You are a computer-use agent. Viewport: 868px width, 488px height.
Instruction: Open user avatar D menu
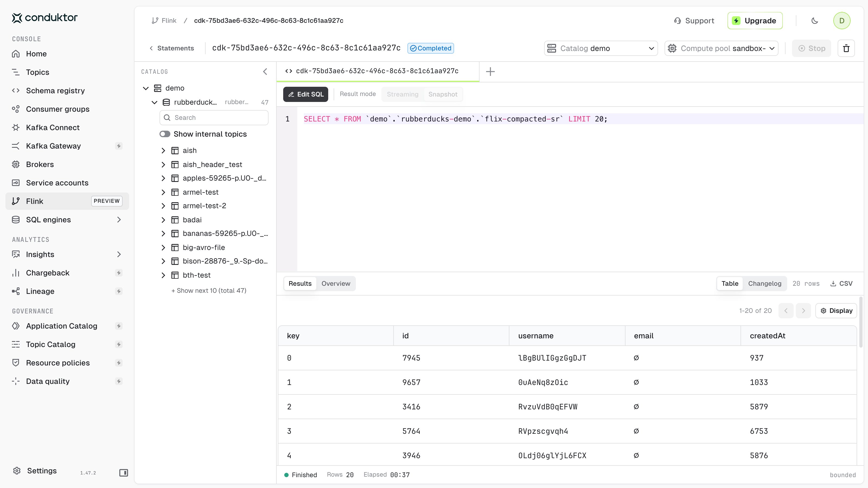[842, 21]
